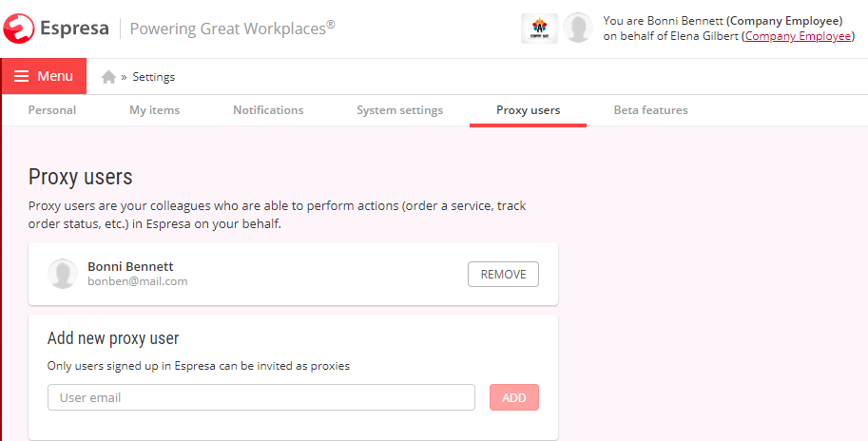Go to the home breadcrumb icon

[x=108, y=77]
